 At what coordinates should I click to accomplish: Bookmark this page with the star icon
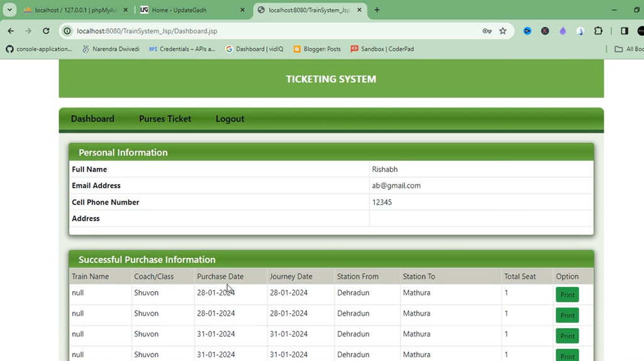click(x=502, y=31)
